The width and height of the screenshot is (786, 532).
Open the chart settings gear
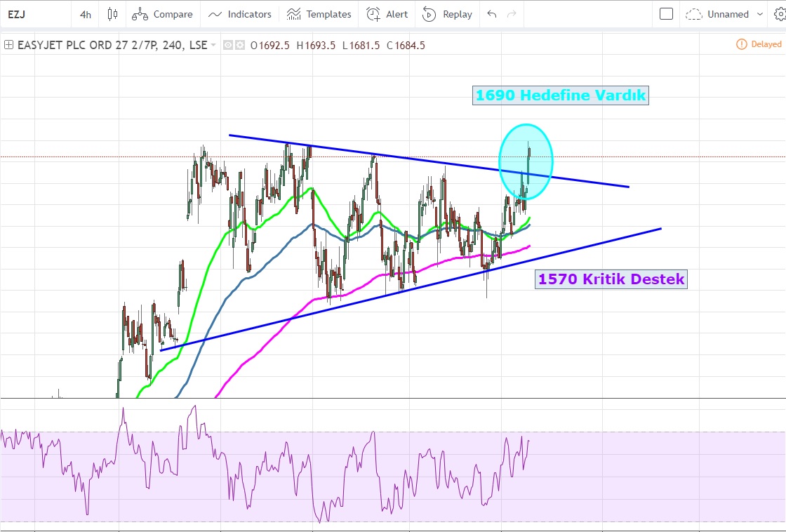[x=780, y=14]
